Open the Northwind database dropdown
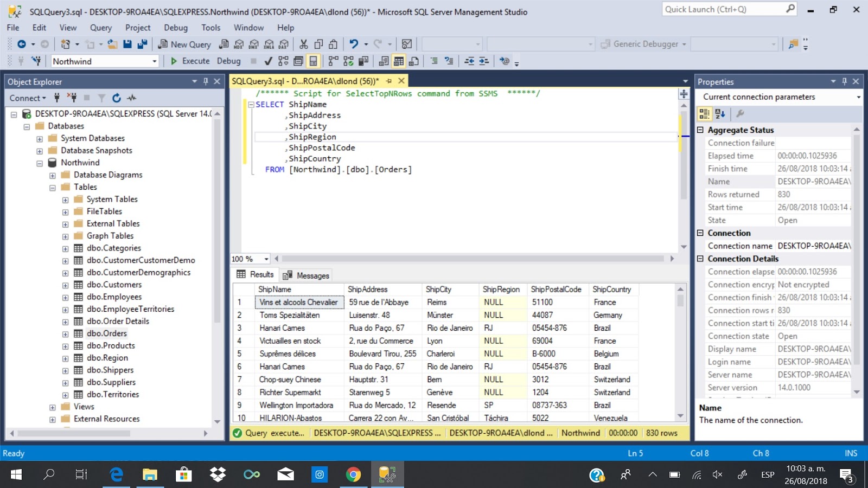 click(154, 61)
